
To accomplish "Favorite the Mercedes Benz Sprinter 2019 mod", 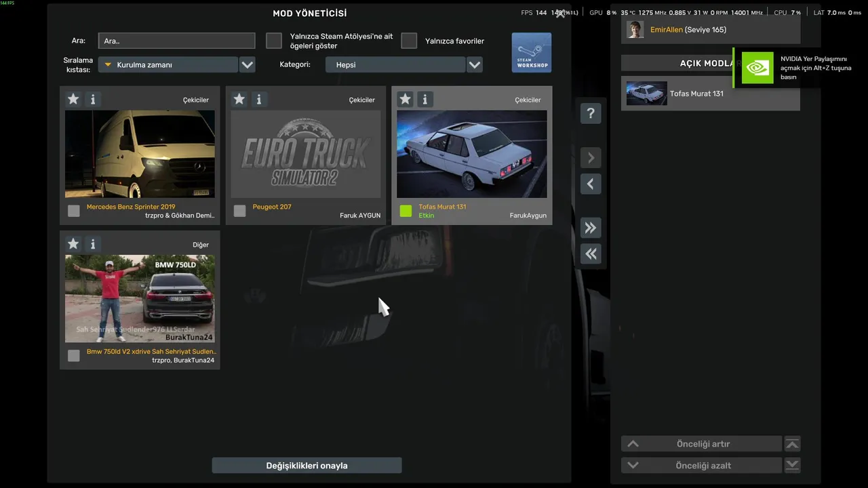I will 73,100.
